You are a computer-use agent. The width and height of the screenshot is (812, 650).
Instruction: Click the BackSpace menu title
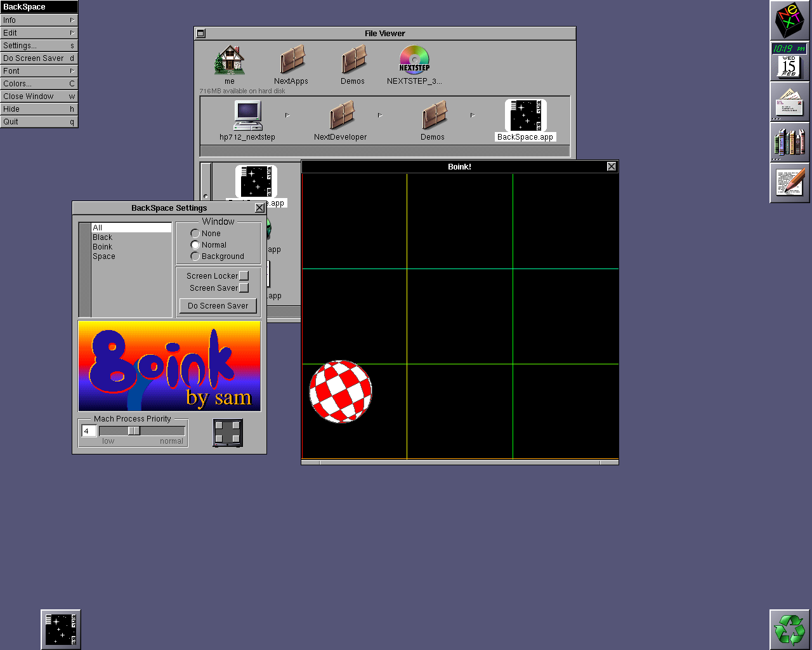tap(39, 7)
